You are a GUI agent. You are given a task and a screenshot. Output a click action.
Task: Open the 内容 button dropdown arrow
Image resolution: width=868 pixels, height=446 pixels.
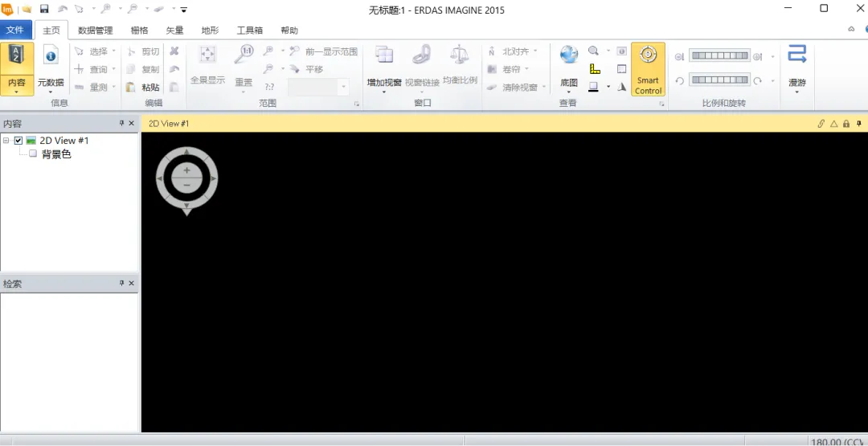pyautogui.click(x=17, y=92)
